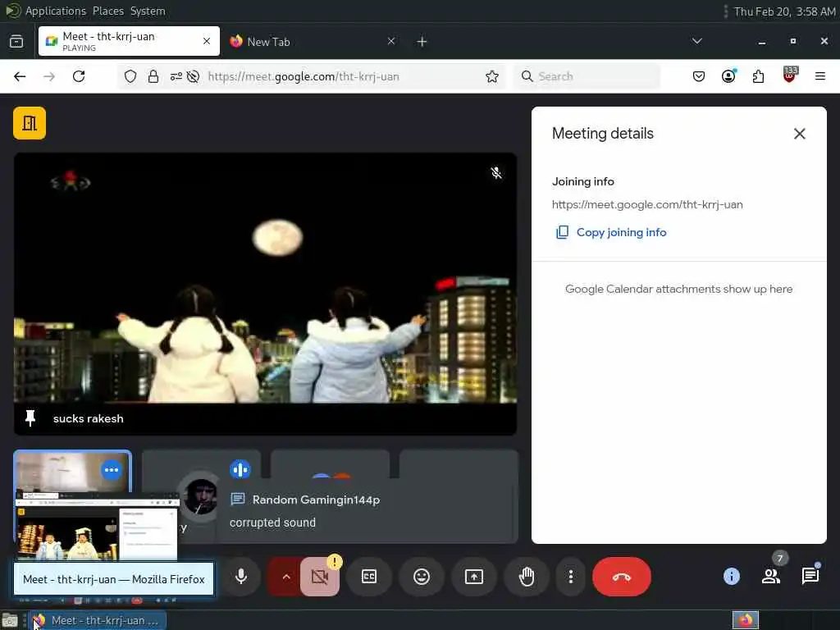Click the show desktop icon in bottom panel
This screenshot has height=630, width=840.
pos(10,620)
